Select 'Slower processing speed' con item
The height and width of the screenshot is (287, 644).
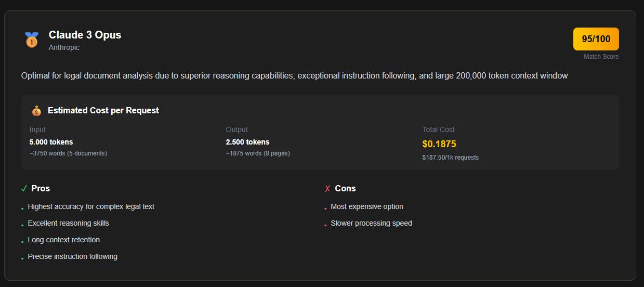click(371, 223)
